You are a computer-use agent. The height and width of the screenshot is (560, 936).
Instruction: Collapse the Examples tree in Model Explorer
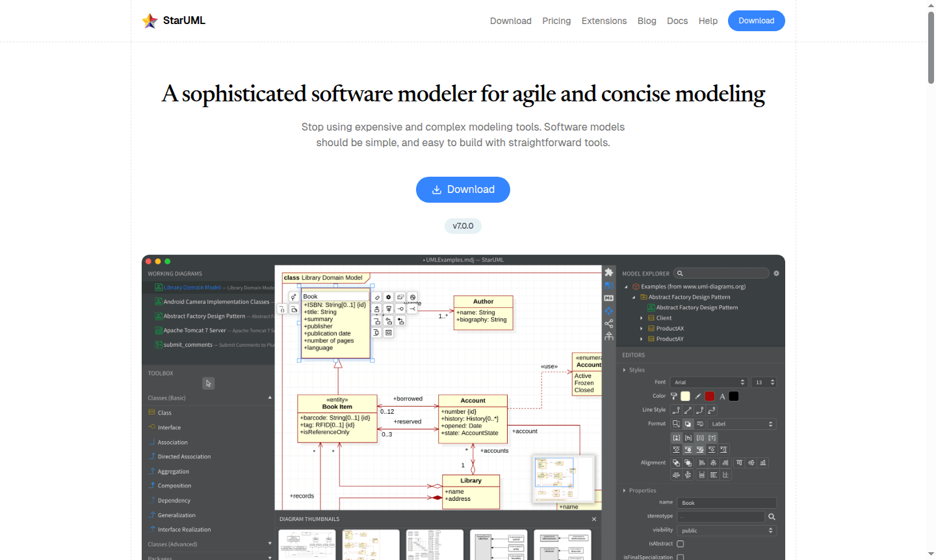point(627,286)
